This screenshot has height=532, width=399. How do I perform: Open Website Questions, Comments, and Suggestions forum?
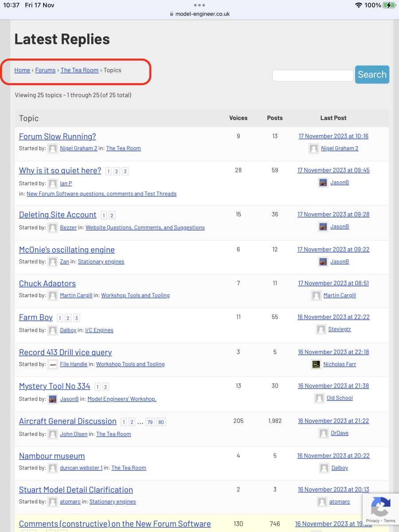click(145, 227)
